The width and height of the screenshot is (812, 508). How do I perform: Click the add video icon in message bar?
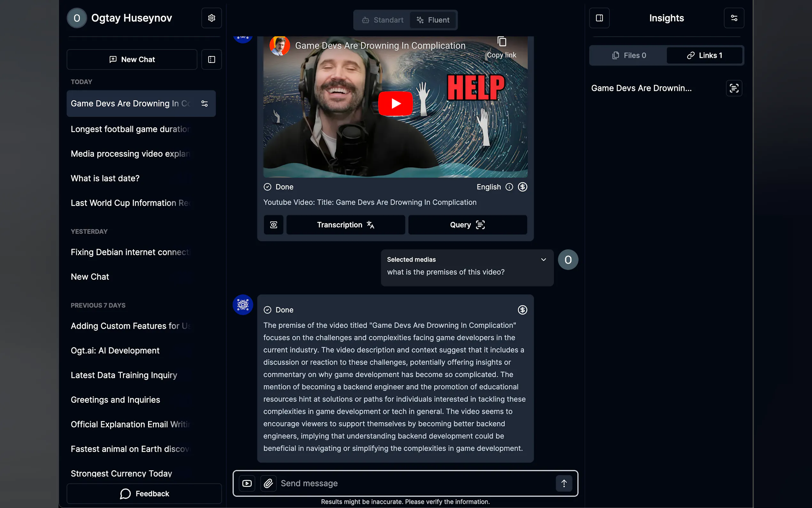click(247, 483)
